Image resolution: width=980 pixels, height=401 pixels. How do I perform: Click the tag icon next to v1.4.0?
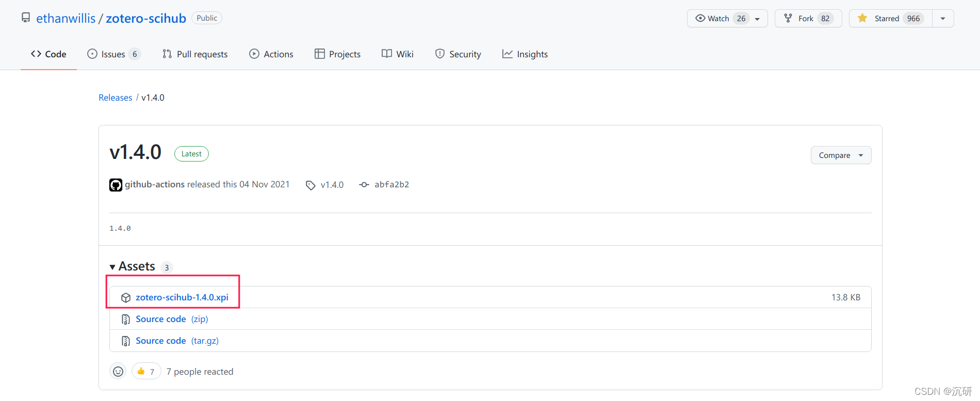311,185
